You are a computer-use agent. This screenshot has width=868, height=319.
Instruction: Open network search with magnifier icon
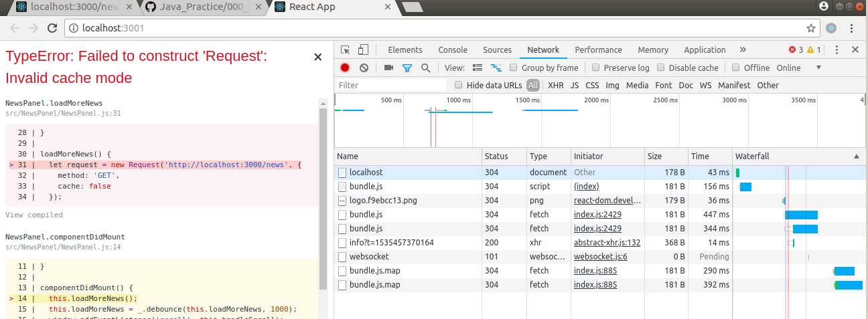tap(425, 68)
